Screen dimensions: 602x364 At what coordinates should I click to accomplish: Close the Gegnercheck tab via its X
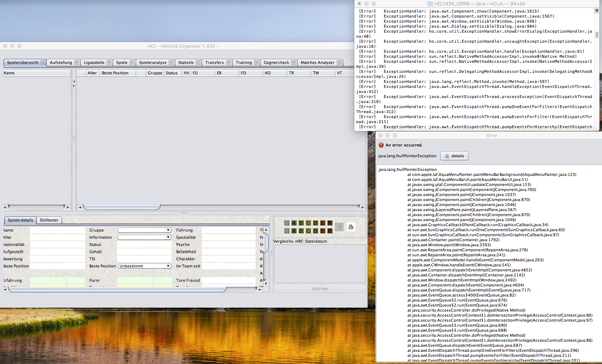(294, 62)
